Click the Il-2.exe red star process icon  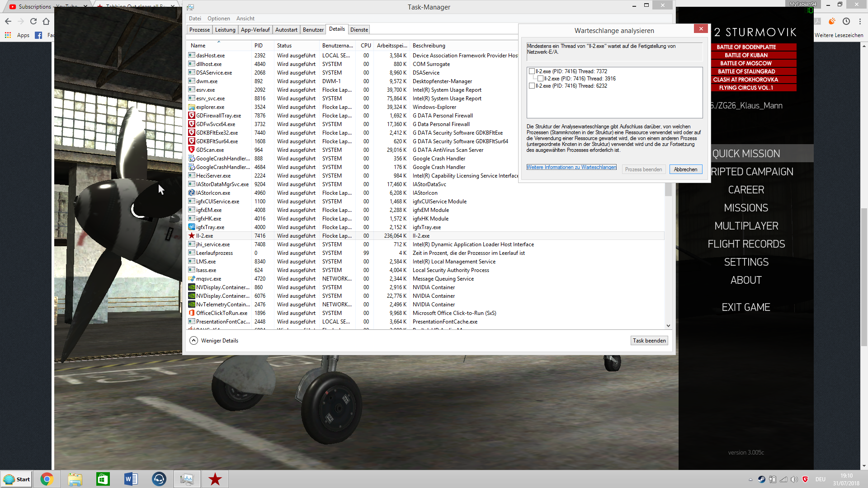click(192, 236)
